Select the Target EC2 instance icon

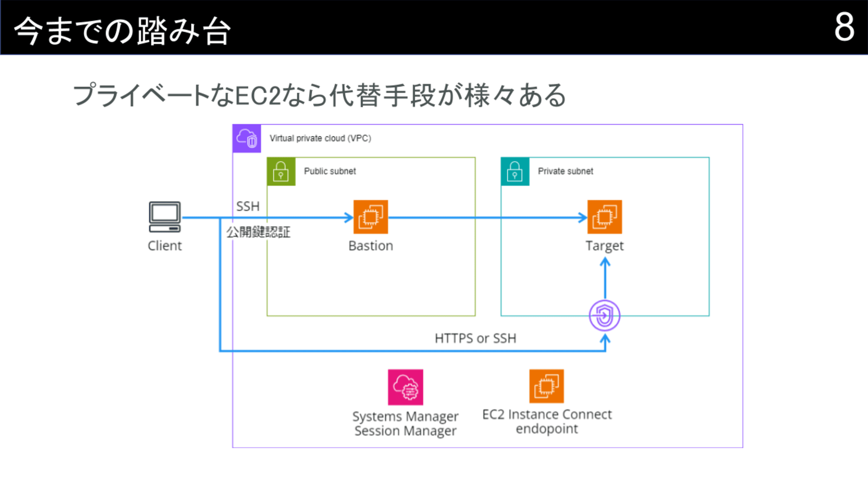click(605, 217)
